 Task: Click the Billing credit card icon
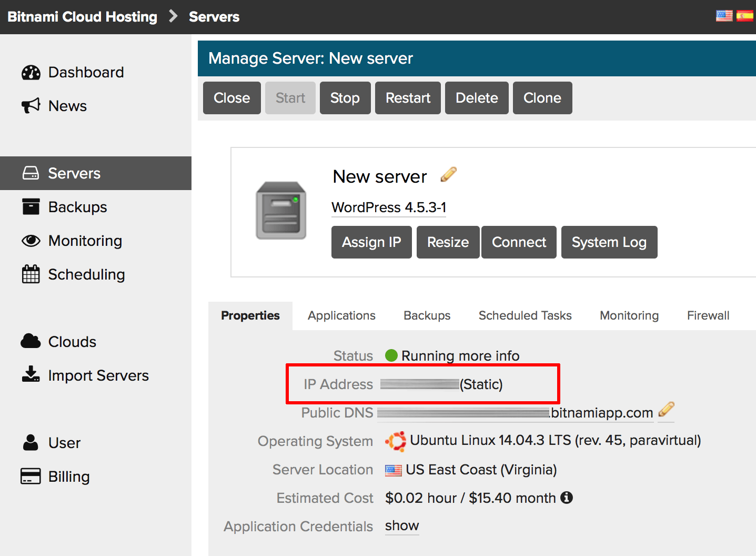tap(31, 476)
